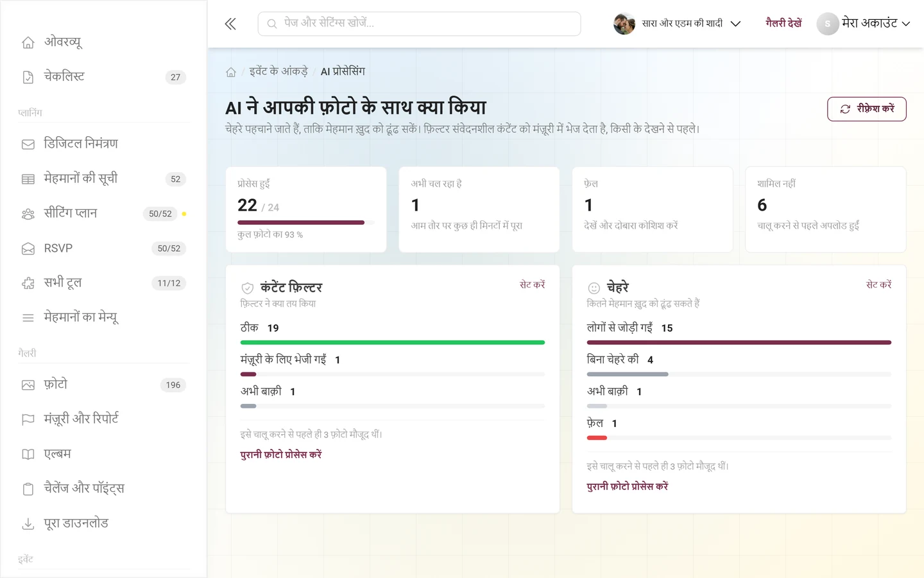924x578 pixels.
Task: Click the डिजिटल निमंत्रण envelope icon
Action: tap(28, 144)
